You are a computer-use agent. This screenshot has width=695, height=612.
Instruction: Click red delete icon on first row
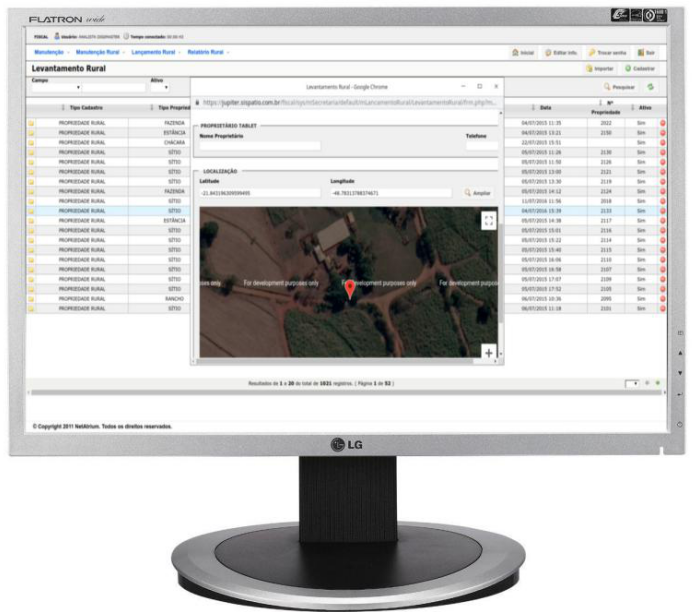click(662, 123)
